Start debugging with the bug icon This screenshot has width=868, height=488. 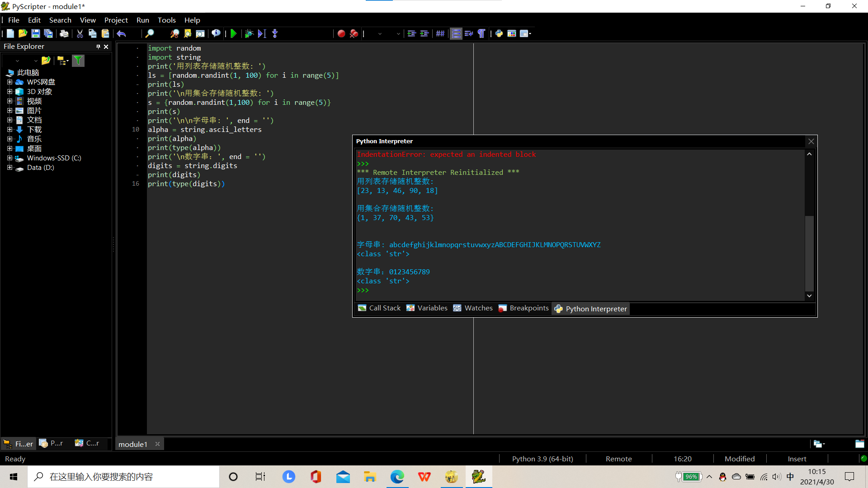click(249, 33)
